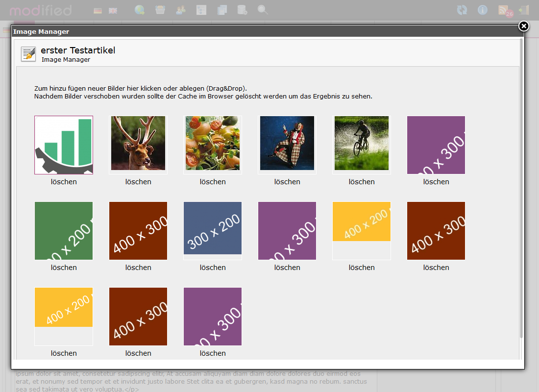Viewport: 539px width, 392px height.
Task: Open the customers icon in the toolbar
Action: pos(181,10)
